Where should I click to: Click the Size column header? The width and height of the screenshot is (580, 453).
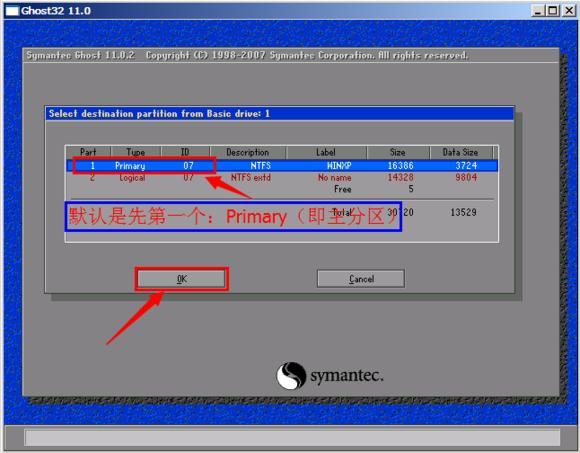pyautogui.click(x=398, y=152)
